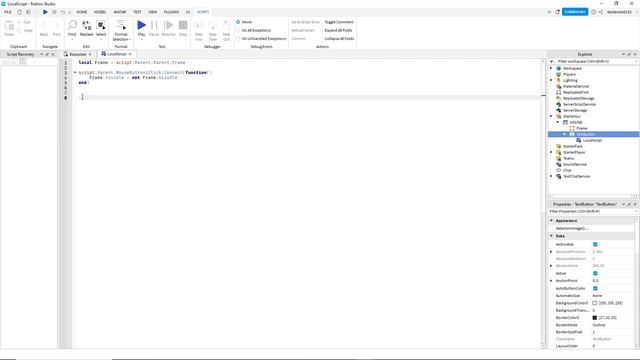Toggle the Active property checkbox
Screen dimensions: 640x360
(595, 273)
